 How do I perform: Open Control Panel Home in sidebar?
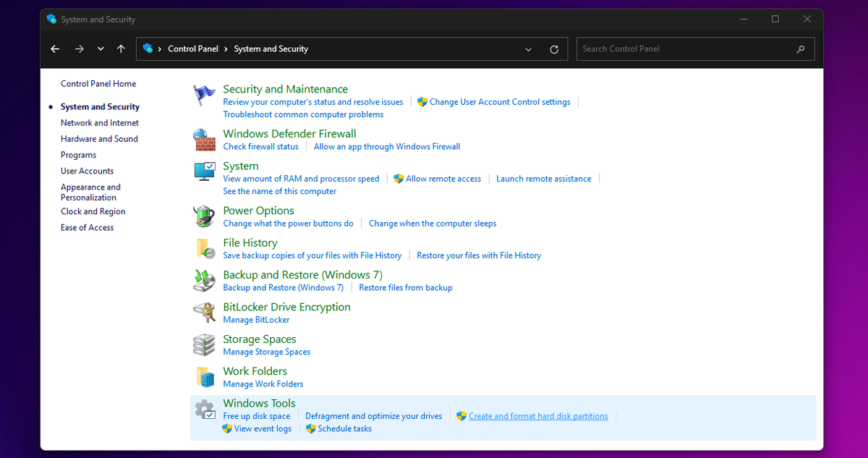[x=98, y=84]
